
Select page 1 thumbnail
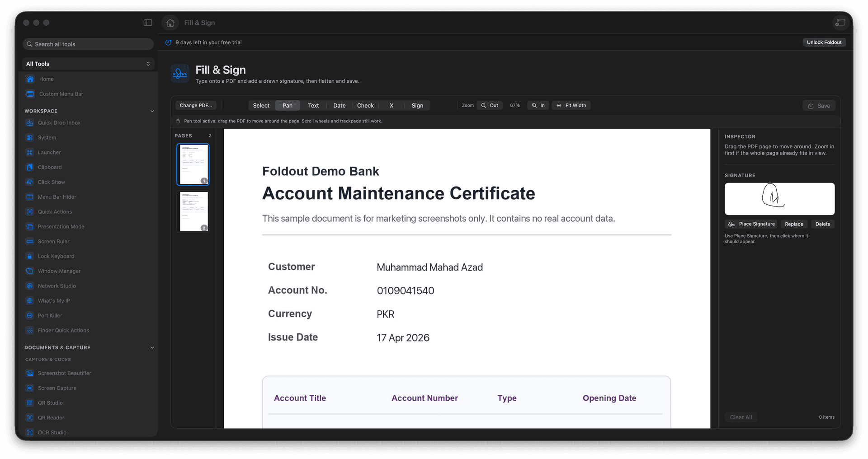coord(193,164)
